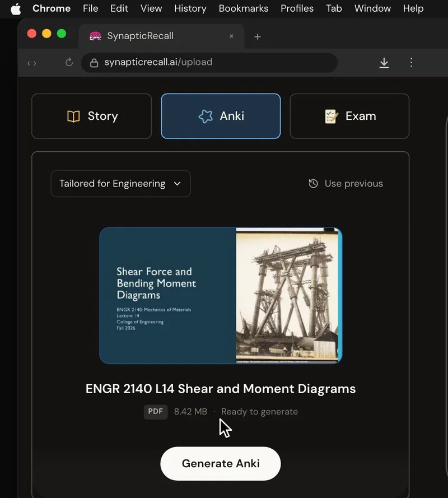448x498 pixels.
Task: Switch to Story mode
Action: (x=92, y=116)
